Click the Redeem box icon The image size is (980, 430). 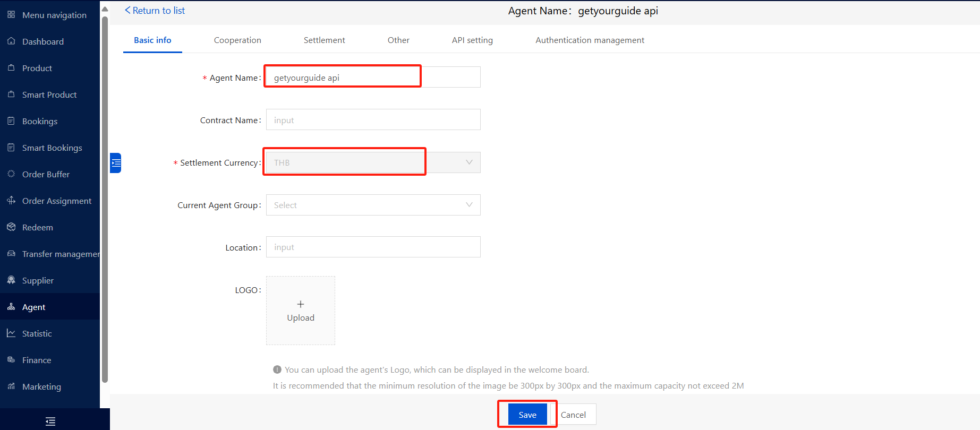pyautogui.click(x=11, y=227)
